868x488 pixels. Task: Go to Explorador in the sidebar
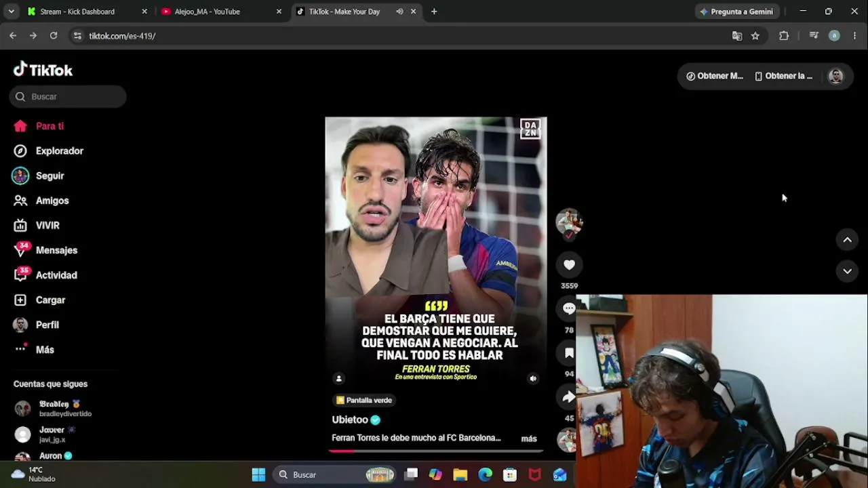click(x=48, y=151)
